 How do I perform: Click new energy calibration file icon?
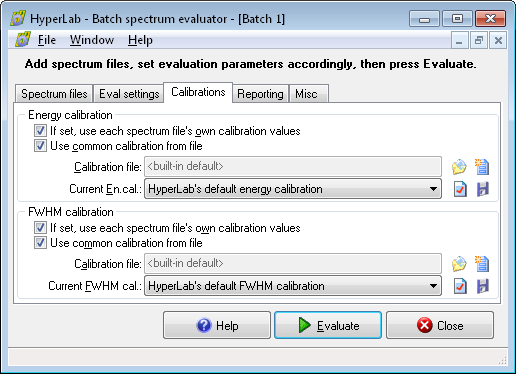pyautogui.click(x=482, y=167)
